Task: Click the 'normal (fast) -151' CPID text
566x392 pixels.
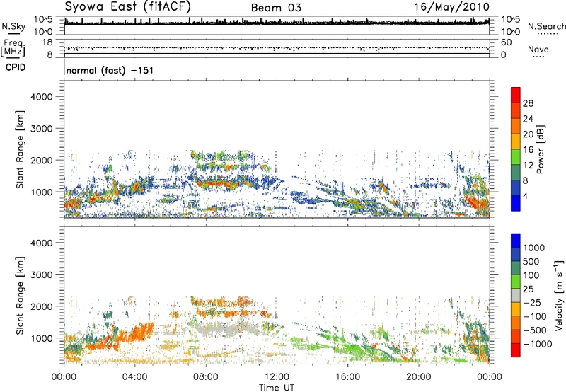Action: point(110,70)
